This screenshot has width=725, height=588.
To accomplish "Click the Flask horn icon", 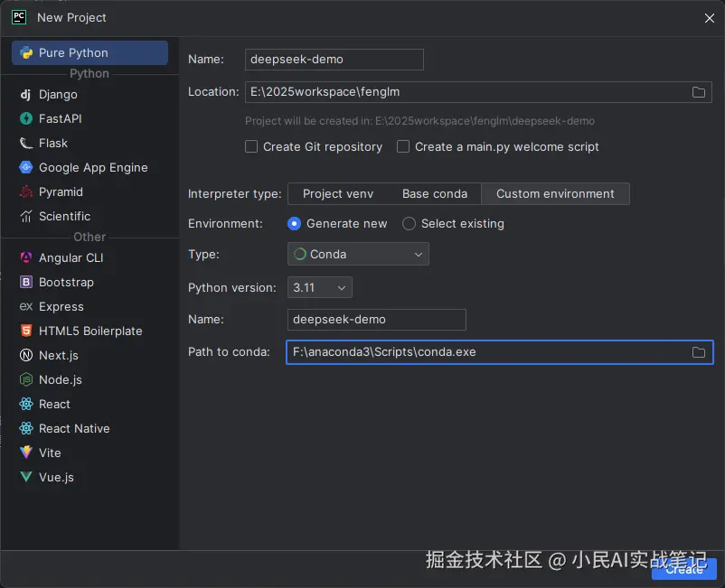I will [x=26, y=144].
